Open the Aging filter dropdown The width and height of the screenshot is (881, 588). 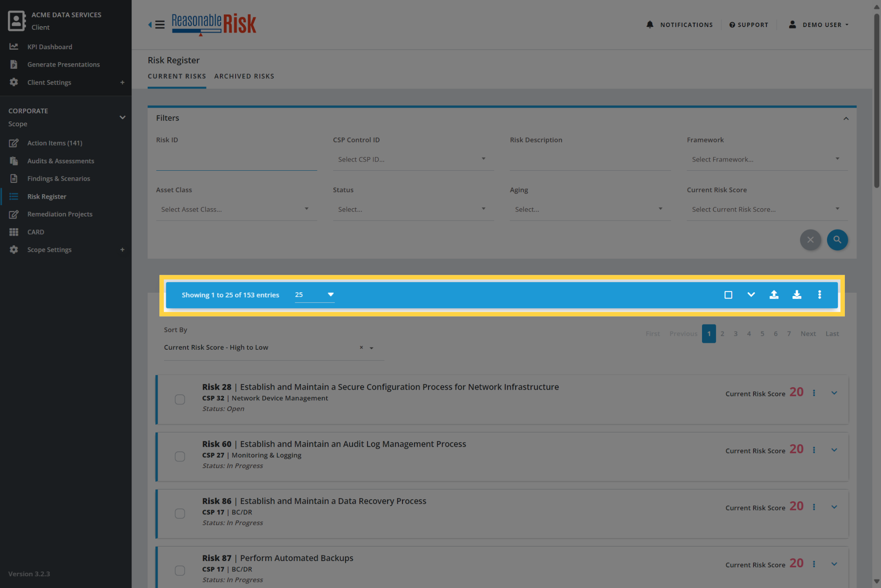[590, 210]
